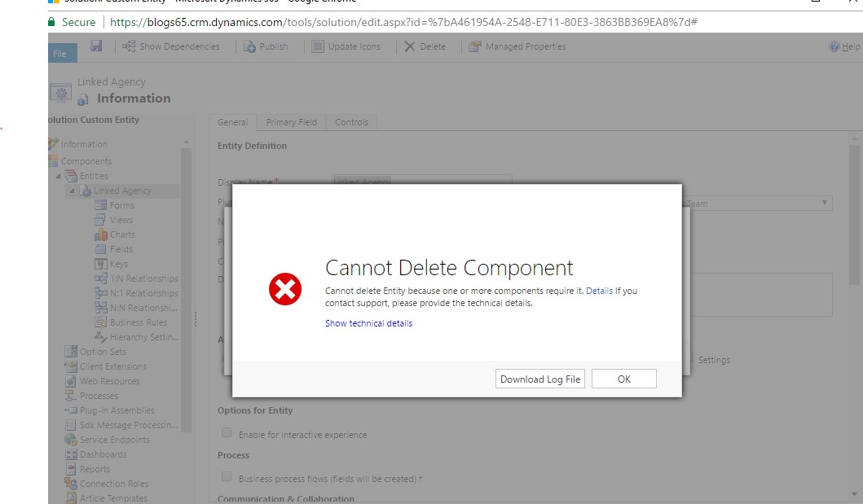Click the Managed Properties icon
Screen dimensions: 863x504
(474, 46)
